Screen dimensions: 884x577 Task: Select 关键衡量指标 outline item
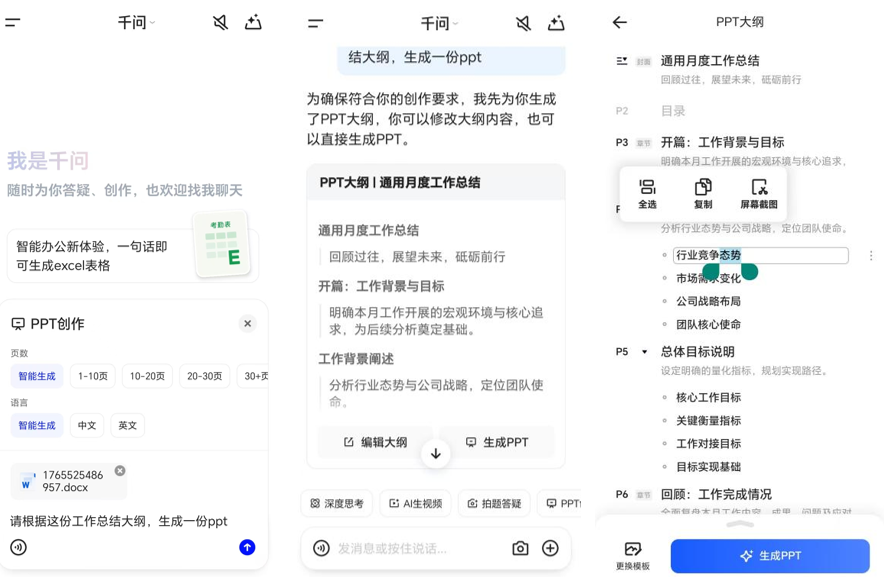tap(708, 420)
